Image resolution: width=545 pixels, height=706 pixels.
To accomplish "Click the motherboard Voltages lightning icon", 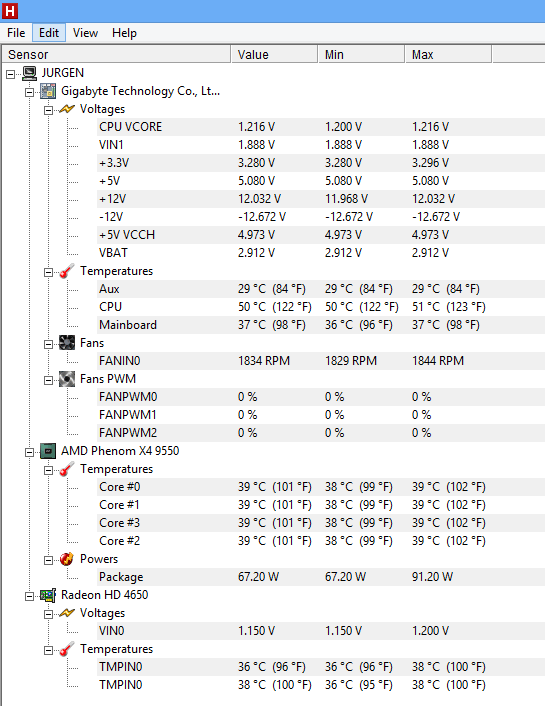I will click(x=67, y=109).
